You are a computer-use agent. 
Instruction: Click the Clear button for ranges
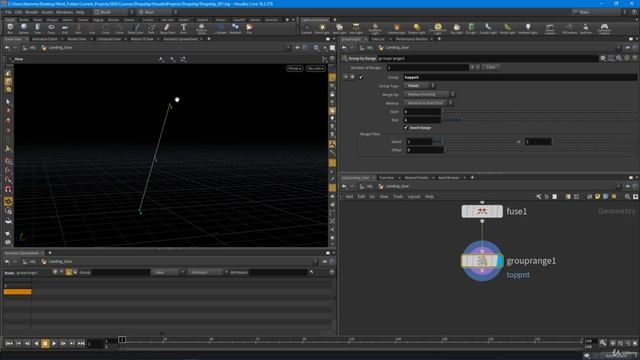[491, 67]
